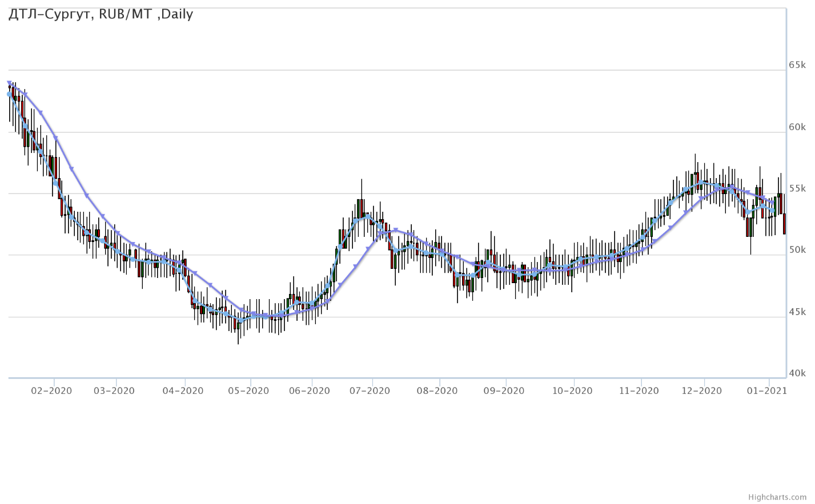Click the 06-2020 date axis label

(x=310, y=391)
